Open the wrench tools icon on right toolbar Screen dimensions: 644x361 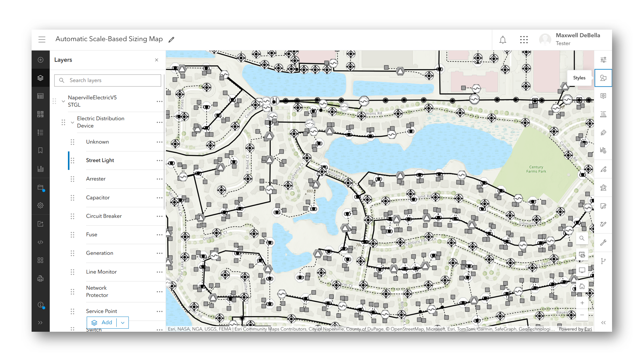click(603, 243)
